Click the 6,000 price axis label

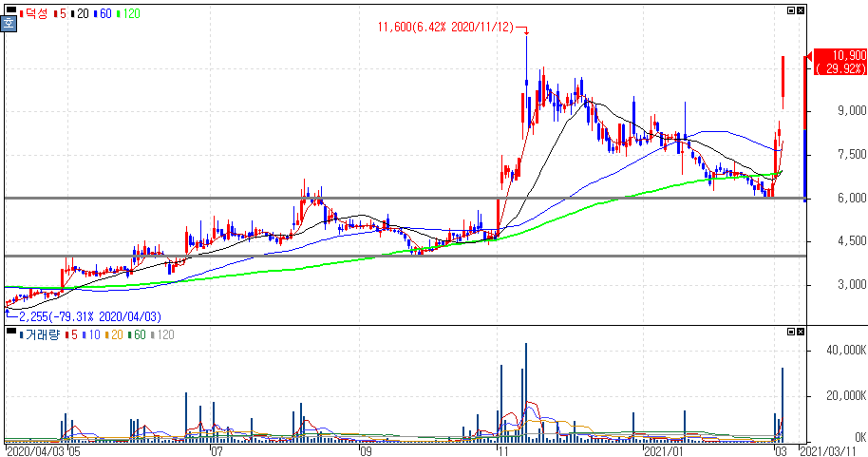pyautogui.click(x=852, y=198)
